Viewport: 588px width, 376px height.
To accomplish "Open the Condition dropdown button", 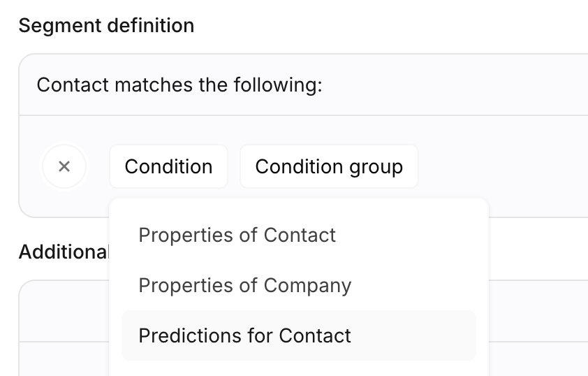I will [x=168, y=166].
